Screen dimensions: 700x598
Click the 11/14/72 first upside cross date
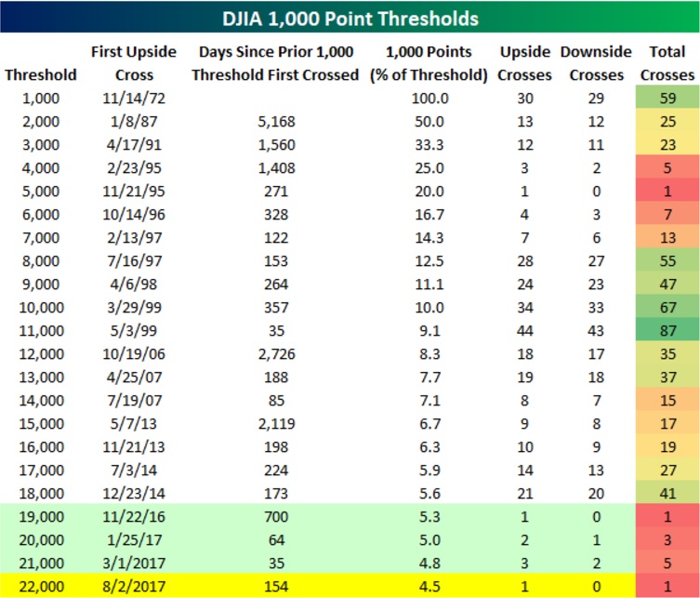coord(125,96)
